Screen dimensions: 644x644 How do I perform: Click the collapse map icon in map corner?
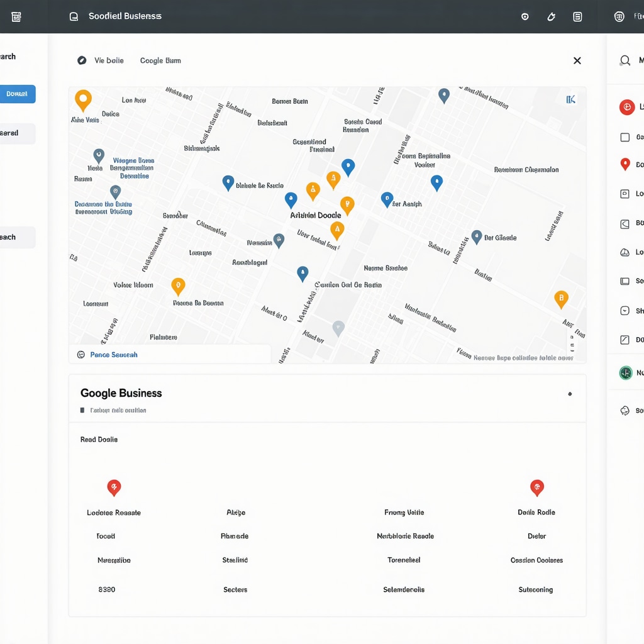click(570, 99)
